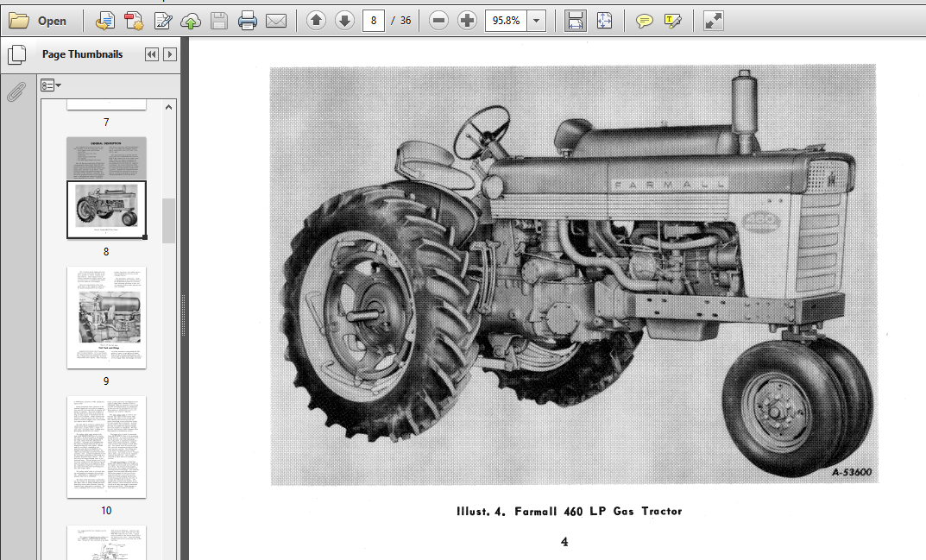Select the page 9 thumbnail
Image resolution: width=926 pixels, height=560 pixels.
point(106,318)
